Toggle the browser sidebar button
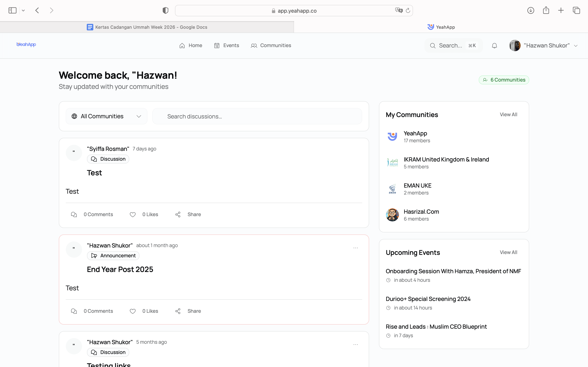This screenshot has width=588, height=367. pyautogui.click(x=12, y=10)
